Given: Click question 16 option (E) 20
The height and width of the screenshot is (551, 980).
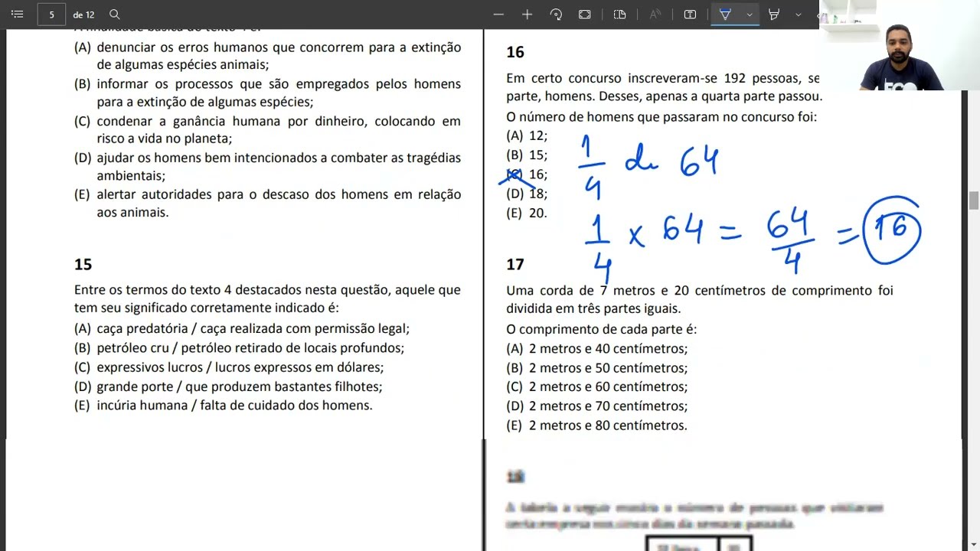Looking at the screenshot, I should (527, 213).
